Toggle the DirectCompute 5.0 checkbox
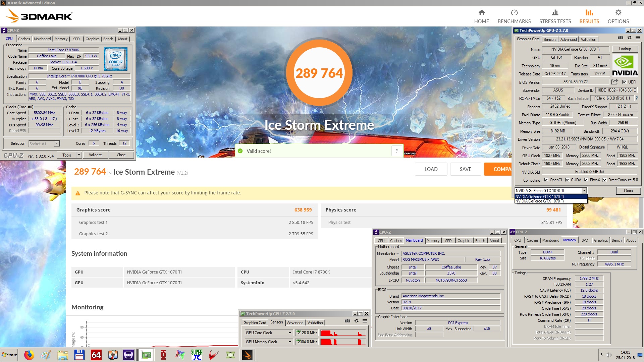The height and width of the screenshot is (362, 644). click(x=604, y=180)
